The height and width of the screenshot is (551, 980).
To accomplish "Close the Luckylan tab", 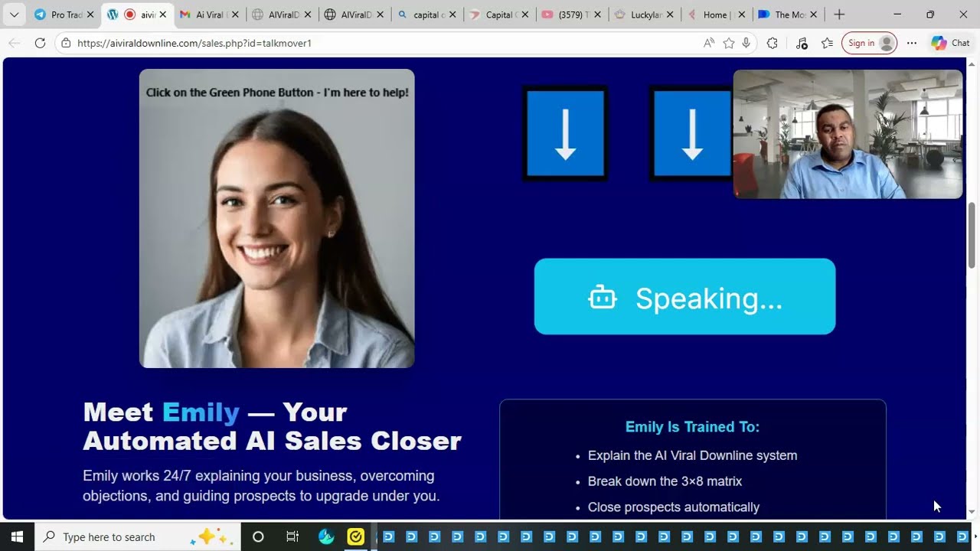I will 671,15.
